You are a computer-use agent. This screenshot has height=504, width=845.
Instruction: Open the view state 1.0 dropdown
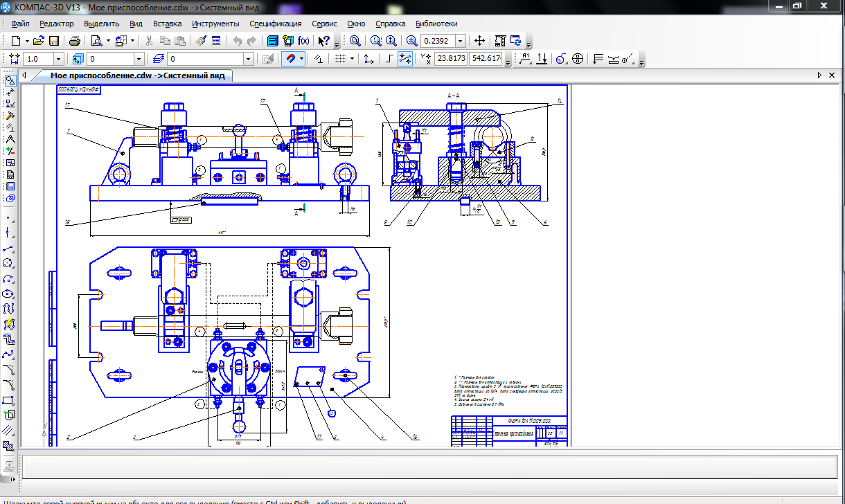[59, 59]
